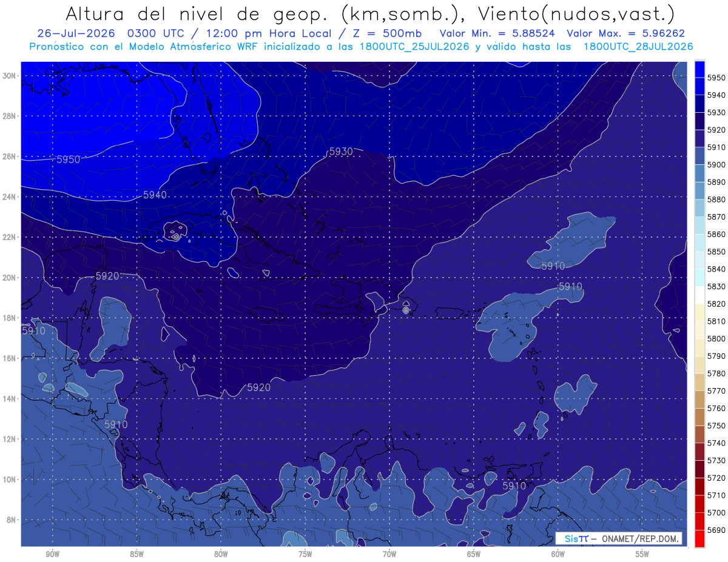Click the pale yellow swatch between 5810 and 5820
Viewport: 728px width, 562px height.
click(699, 312)
